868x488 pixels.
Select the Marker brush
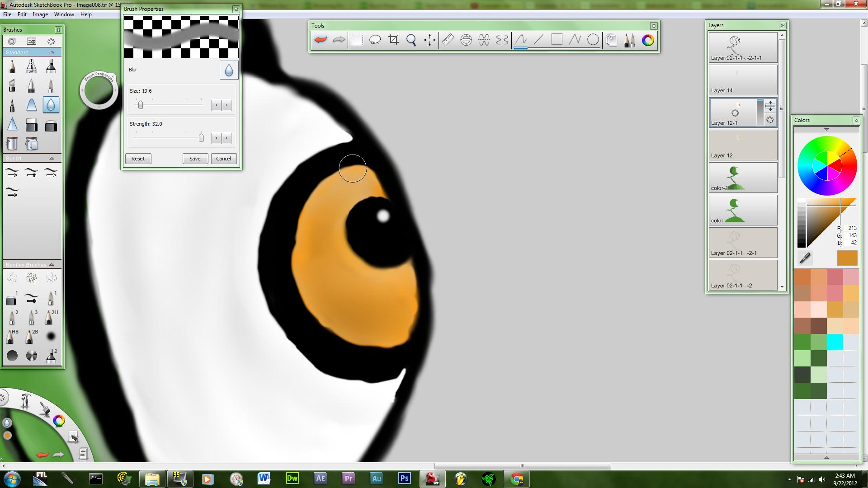(51, 66)
